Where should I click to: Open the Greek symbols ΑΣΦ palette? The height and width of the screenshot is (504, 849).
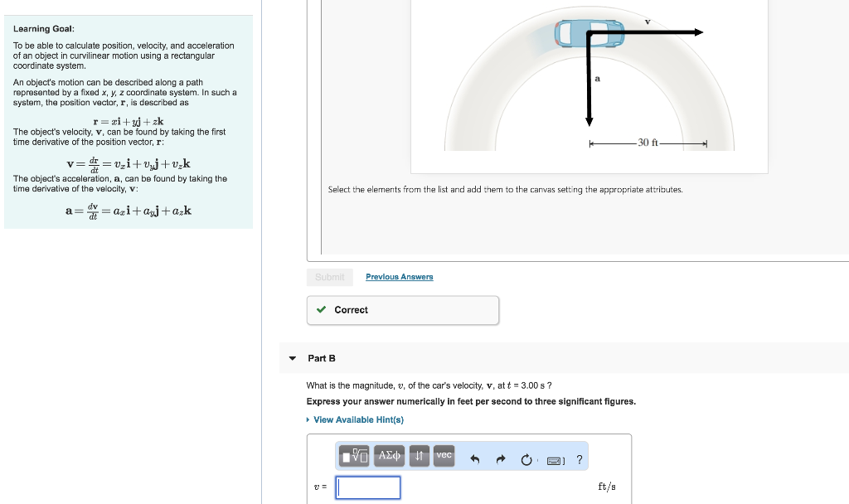coord(388,456)
